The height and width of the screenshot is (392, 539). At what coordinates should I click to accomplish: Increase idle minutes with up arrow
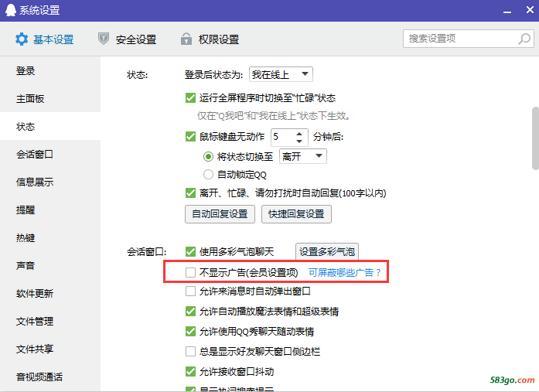299,134
